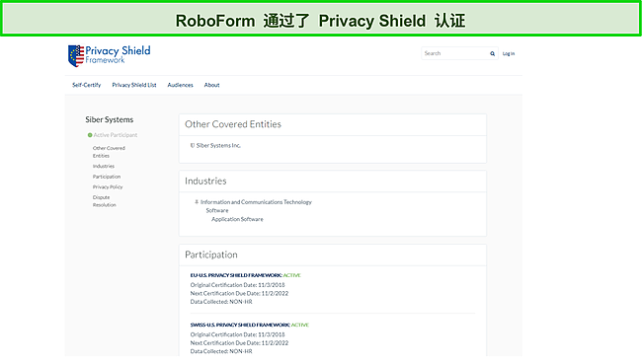Click the Privacy Shield Framework logo
Viewport: 642px width, 364px height.
coord(109,55)
